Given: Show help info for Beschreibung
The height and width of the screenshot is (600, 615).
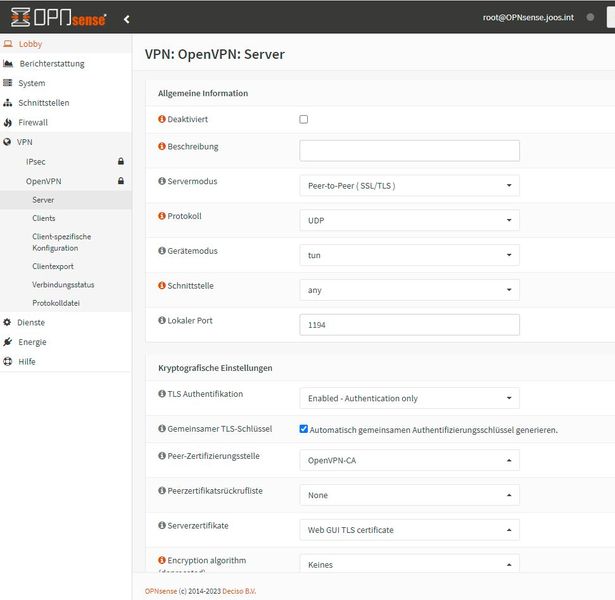Looking at the screenshot, I should pos(162,146).
